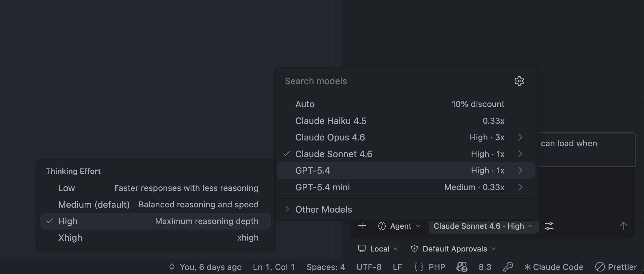Choose Medium (default) thinking effort
This screenshot has width=644, height=274.
[x=94, y=204]
